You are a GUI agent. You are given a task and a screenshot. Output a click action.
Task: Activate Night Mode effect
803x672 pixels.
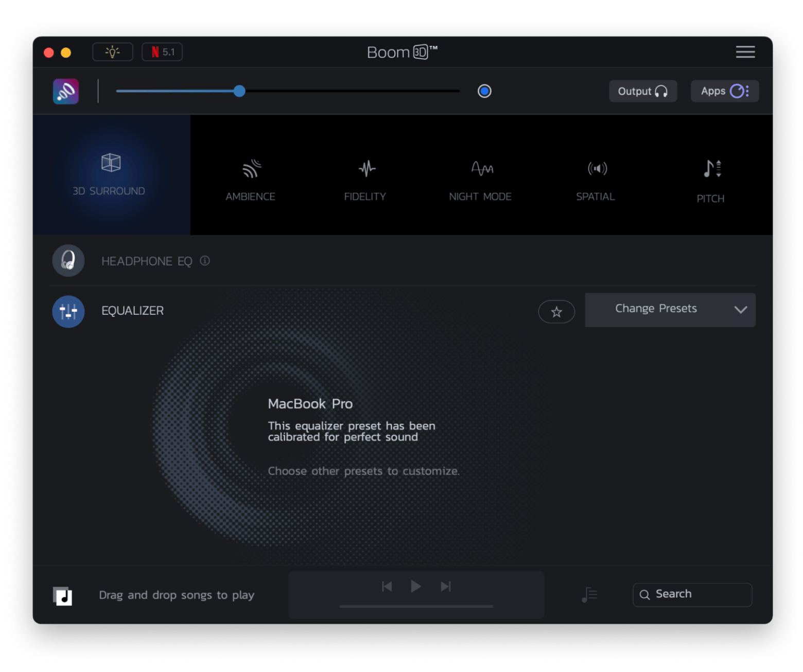(480, 180)
